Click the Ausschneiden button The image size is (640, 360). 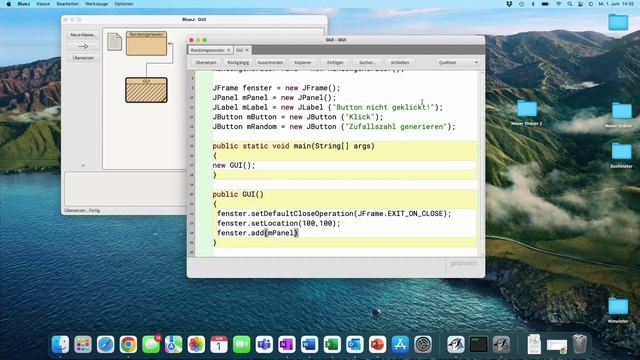270,62
